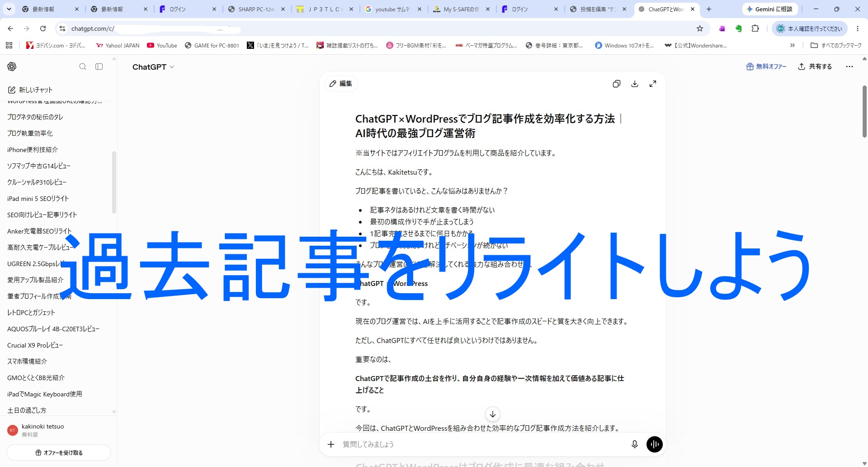Viewport: 868px width, 467px height.
Task: Jump to bottom with down-arrow button
Action: 493,414
